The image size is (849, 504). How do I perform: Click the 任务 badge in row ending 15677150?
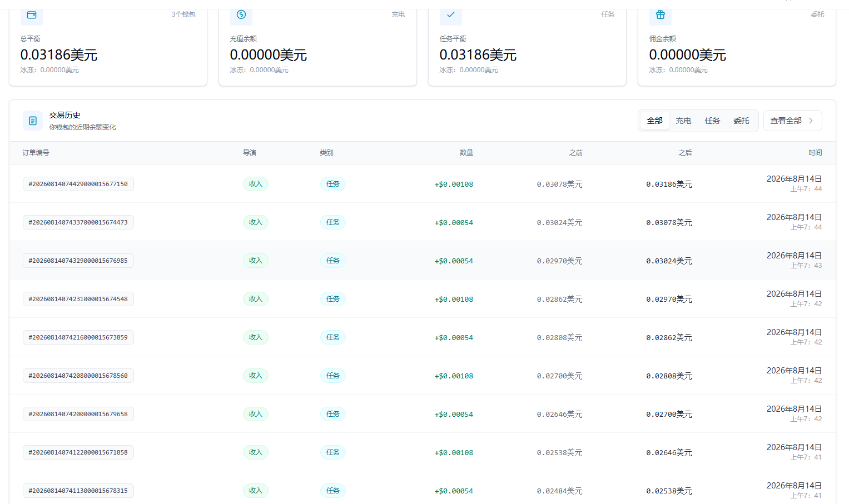coord(333,184)
